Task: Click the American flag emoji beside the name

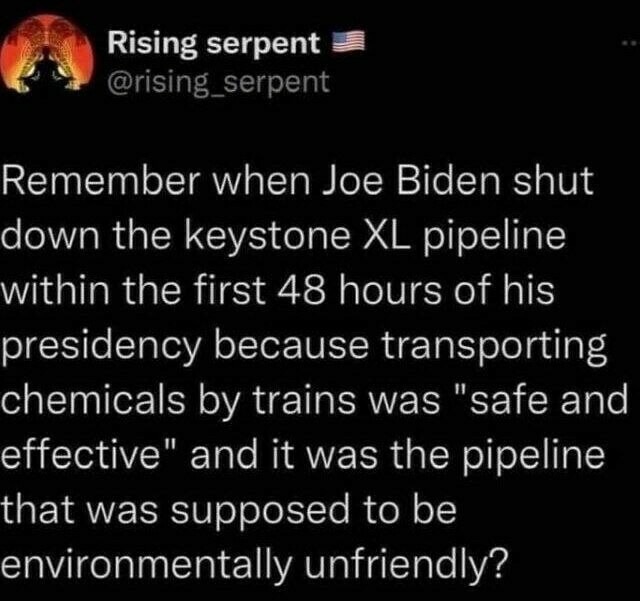Action: [x=344, y=43]
